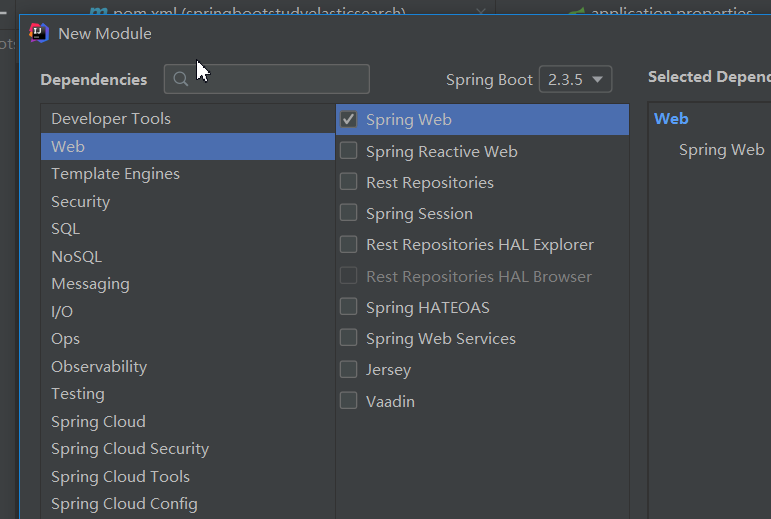Viewport: 771px width, 519px height.
Task: Focus the Dependencies search field
Action: 267,79
